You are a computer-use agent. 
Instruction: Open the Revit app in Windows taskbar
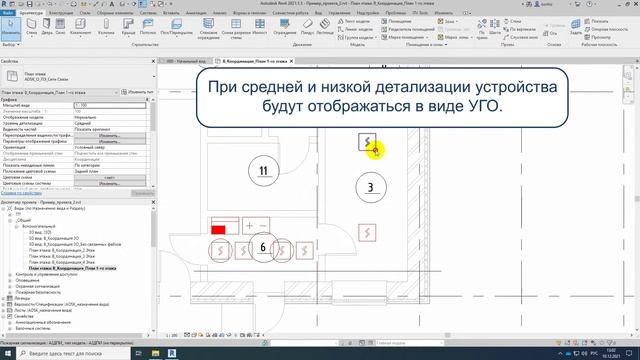click(172, 353)
